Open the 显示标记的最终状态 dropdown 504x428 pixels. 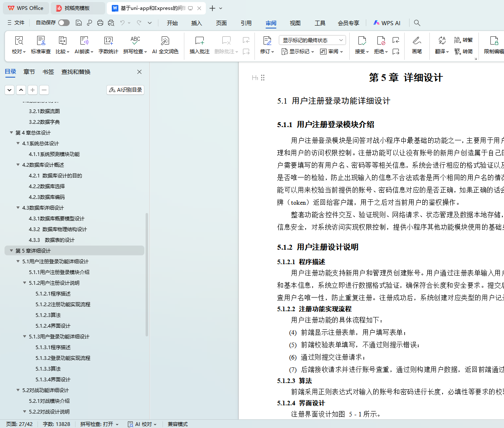click(x=312, y=40)
